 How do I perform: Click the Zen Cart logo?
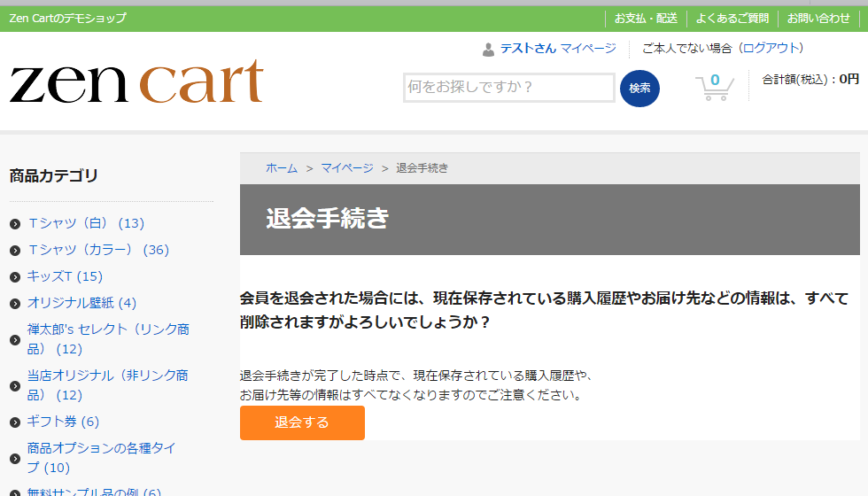136,82
